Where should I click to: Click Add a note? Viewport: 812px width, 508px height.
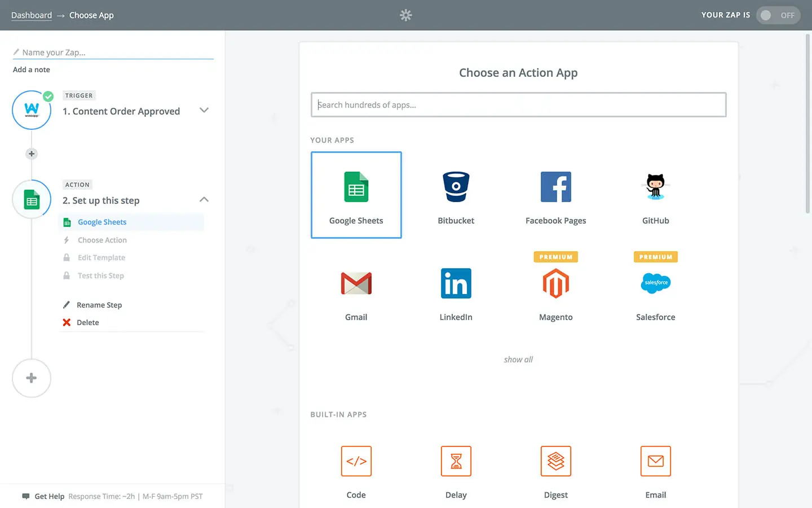pos(32,69)
